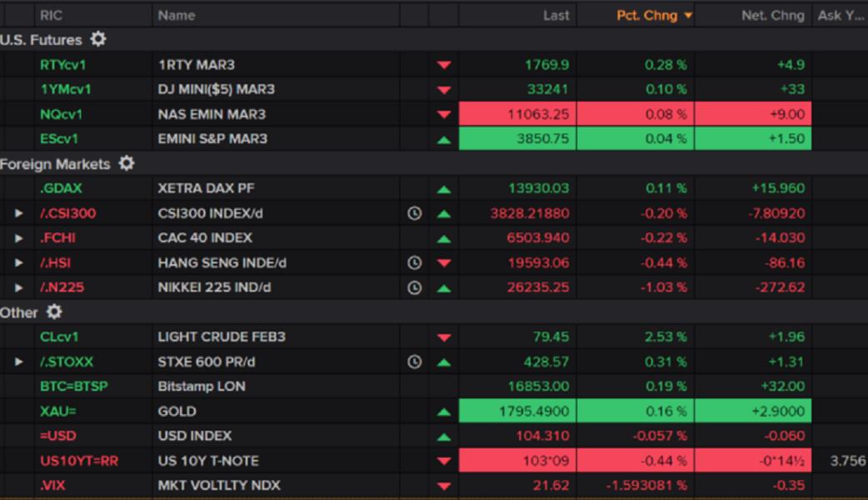Expand the /.CSI300 row
868x500 pixels.
tap(19, 213)
